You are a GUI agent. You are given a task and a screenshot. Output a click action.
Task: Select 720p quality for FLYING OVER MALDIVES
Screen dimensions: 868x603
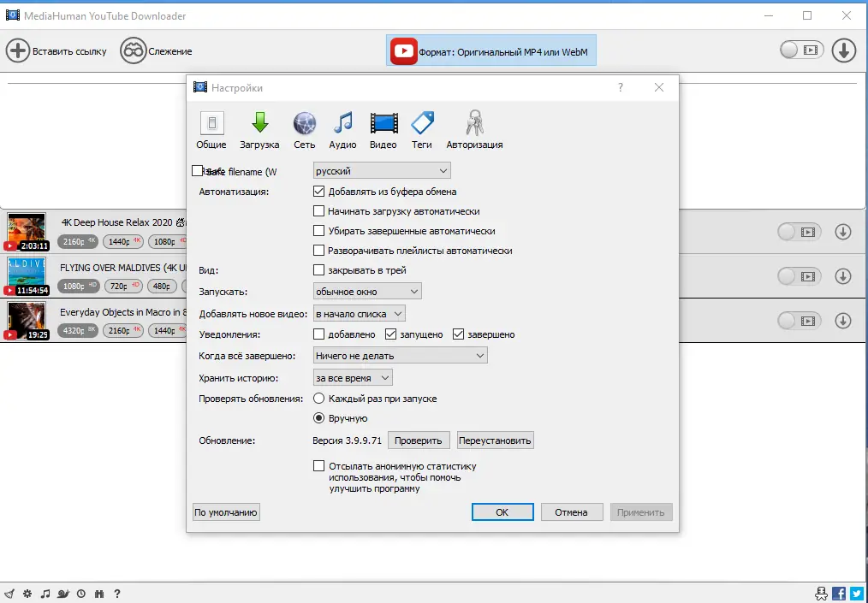[x=123, y=286]
